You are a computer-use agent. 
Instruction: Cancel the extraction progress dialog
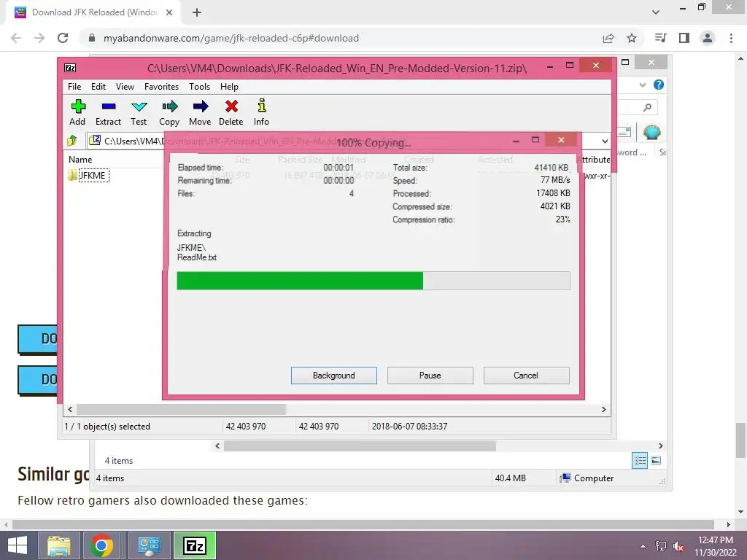[527, 376]
